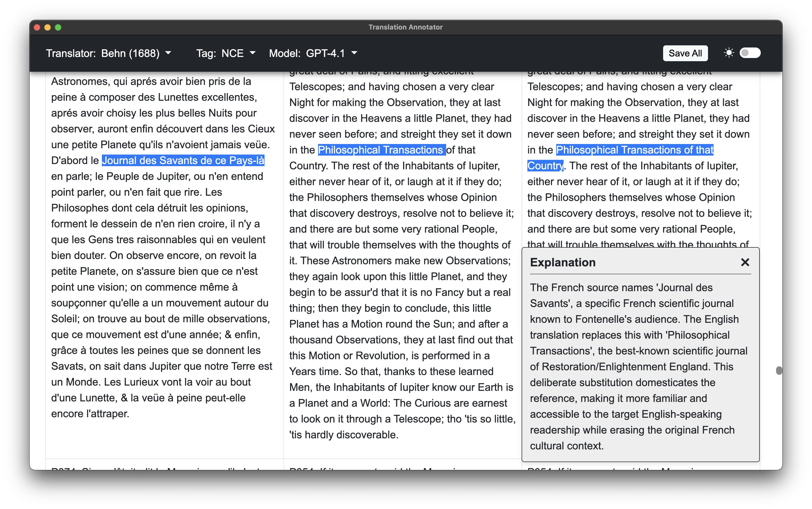Image resolution: width=812 pixels, height=509 pixels.
Task: Click the sun brightness icon
Action: click(729, 53)
